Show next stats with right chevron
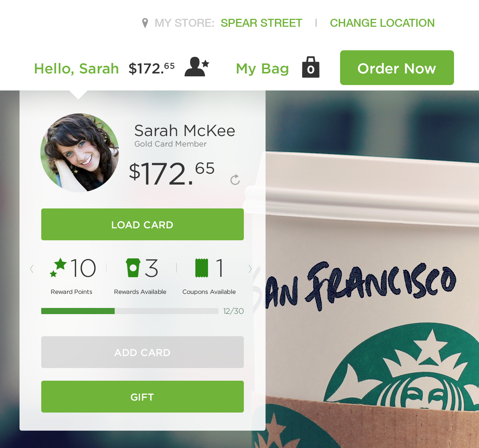 [x=250, y=269]
